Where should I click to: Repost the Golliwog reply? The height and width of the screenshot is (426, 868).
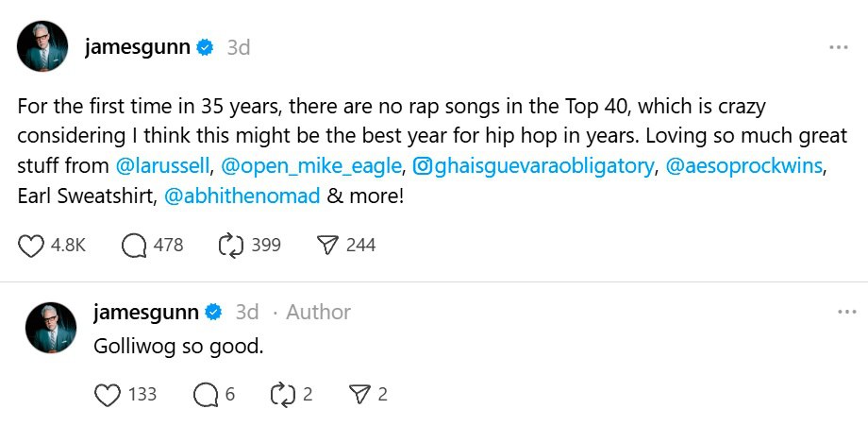(283, 395)
